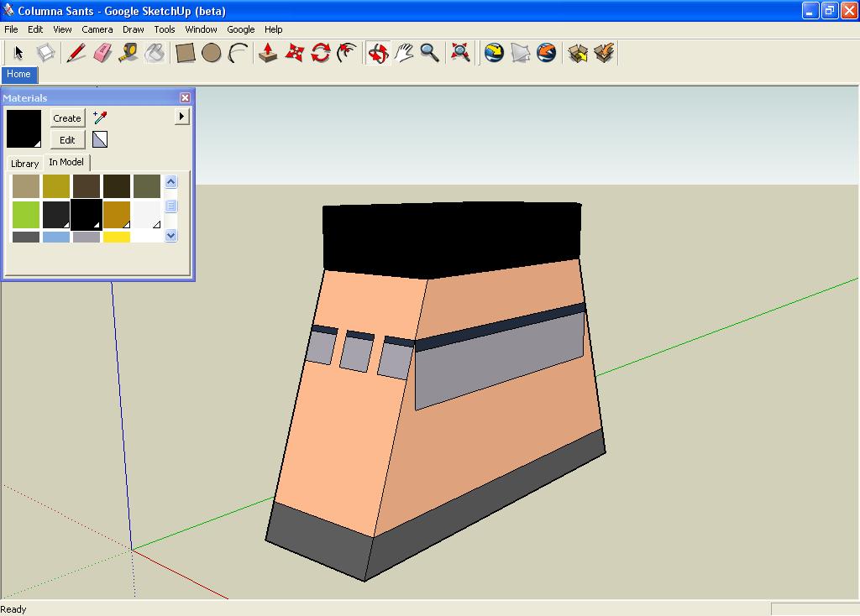This screenshot has height=616, width=860.
Task: Activate the Tape Measure tool
Action: click(128, 53)
